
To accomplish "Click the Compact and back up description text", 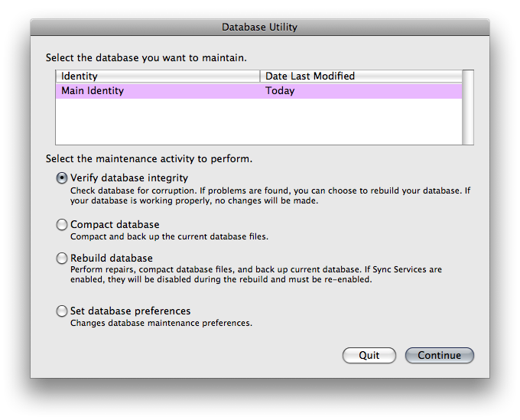I will [169, 237].
